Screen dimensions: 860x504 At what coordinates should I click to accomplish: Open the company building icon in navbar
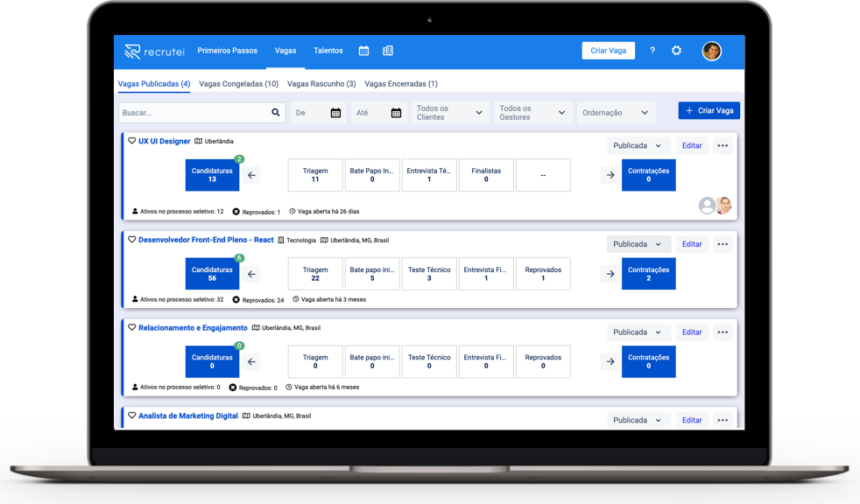388,51
